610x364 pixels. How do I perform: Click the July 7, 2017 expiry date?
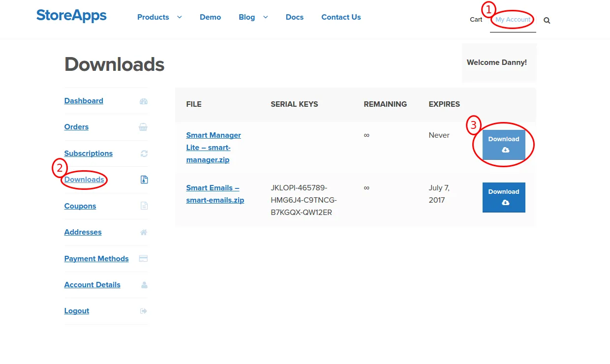coord(439,194)
